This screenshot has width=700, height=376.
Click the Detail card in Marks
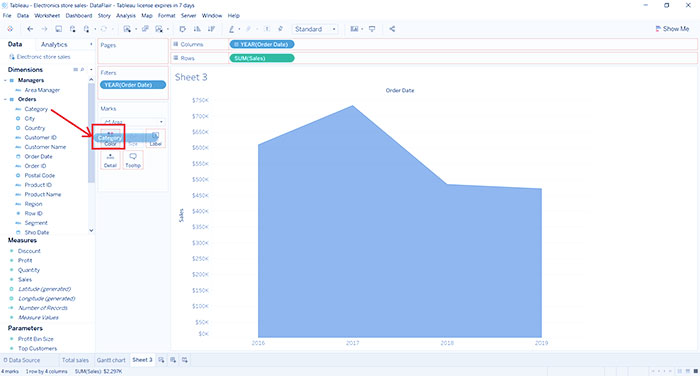point(110,160)
